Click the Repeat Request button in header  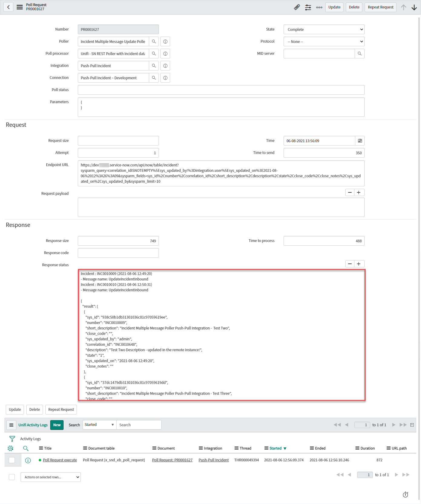(x=380, y=7)
